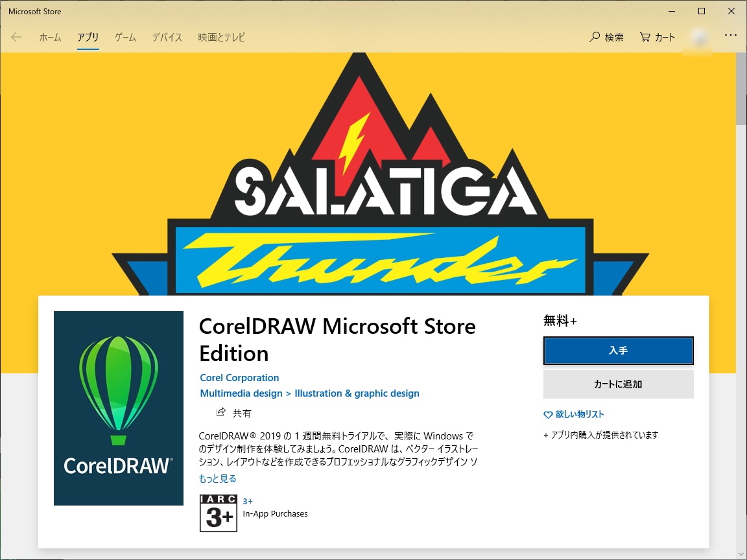Click the IARC 3+ rating icon
Screen dimensions: 747x560
[x=219, y=513]
